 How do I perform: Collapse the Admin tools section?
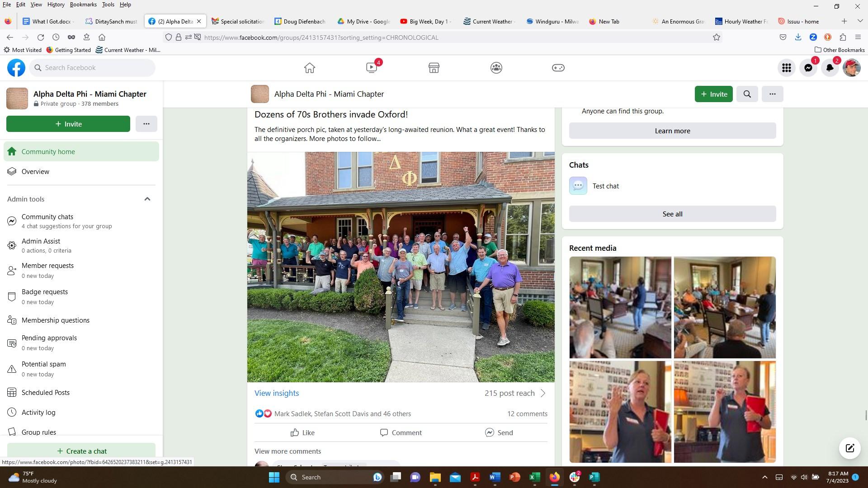(x=147, y=199)
